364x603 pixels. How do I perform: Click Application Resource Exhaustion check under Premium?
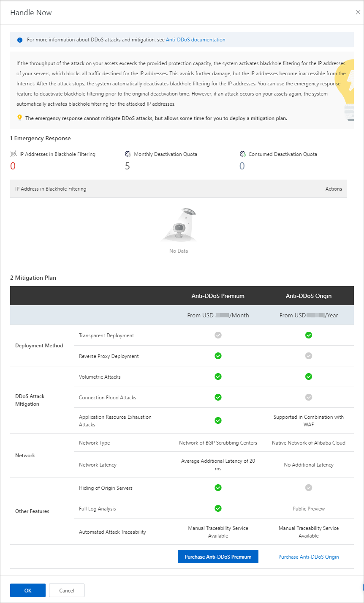(x=218, y=420)
